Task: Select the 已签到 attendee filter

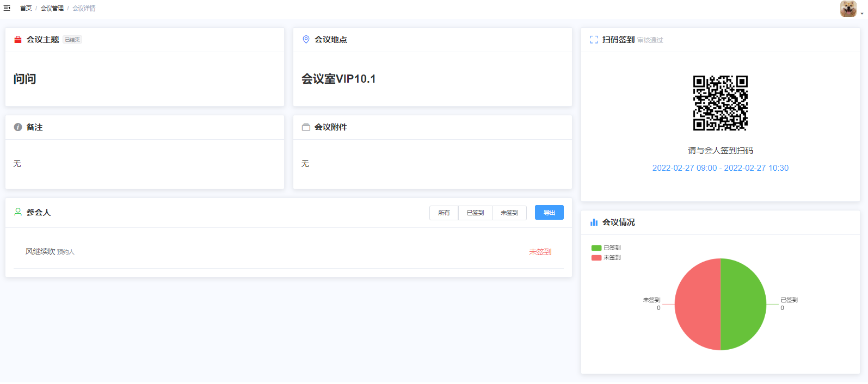Action: (x=475, y=213)
